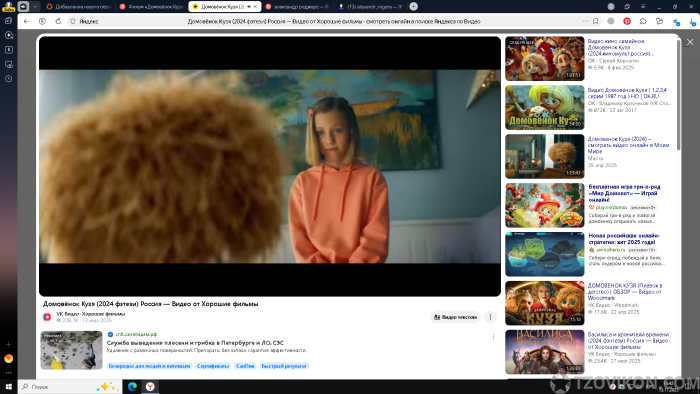Open ad "Новая российская онлайн-стратегия"
This screenshot has height=394, width=700.
pos(624,239)
